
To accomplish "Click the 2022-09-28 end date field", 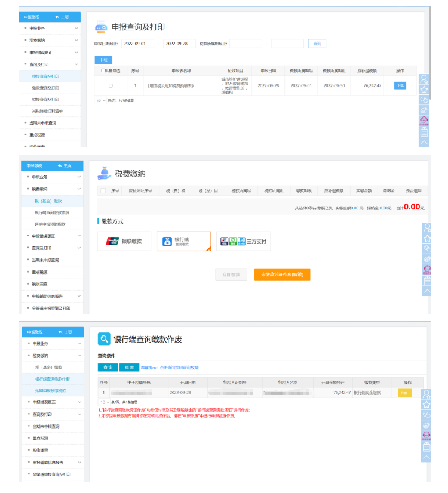I will click(179, 44).
